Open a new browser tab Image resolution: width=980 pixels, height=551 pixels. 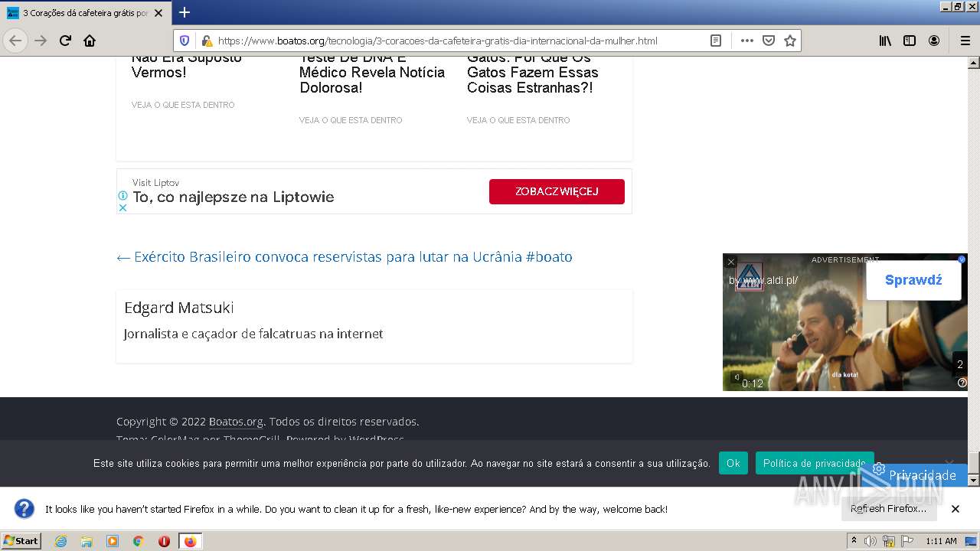click(x=185, y=12)
